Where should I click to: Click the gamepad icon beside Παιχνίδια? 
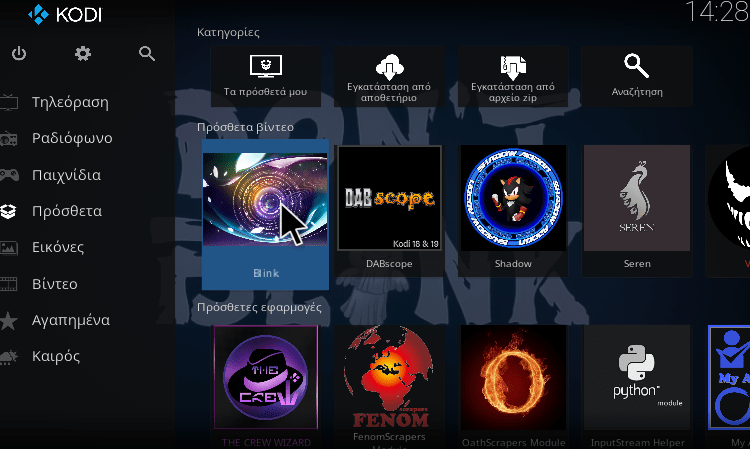[x=9, y=175]
